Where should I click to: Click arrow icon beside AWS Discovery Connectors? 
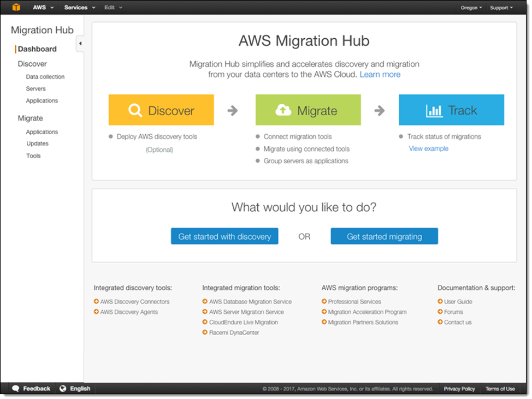96,301
